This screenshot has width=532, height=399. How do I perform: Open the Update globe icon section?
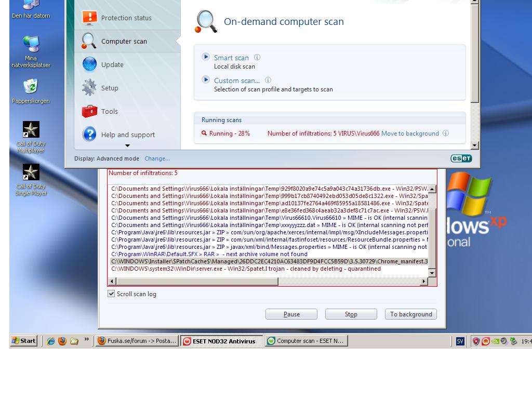point(89,64)
